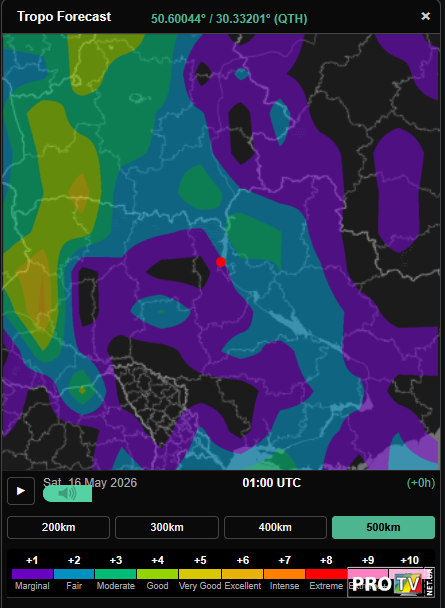This screenshot has height=608, width=445.
Task: Click the Excellent legend label
Action: [243, 586]
